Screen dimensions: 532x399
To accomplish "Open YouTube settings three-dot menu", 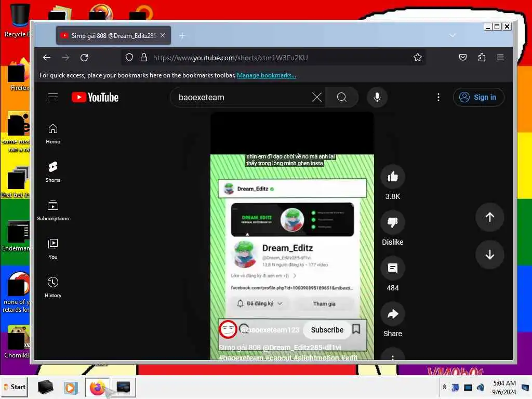I will 438,97.
